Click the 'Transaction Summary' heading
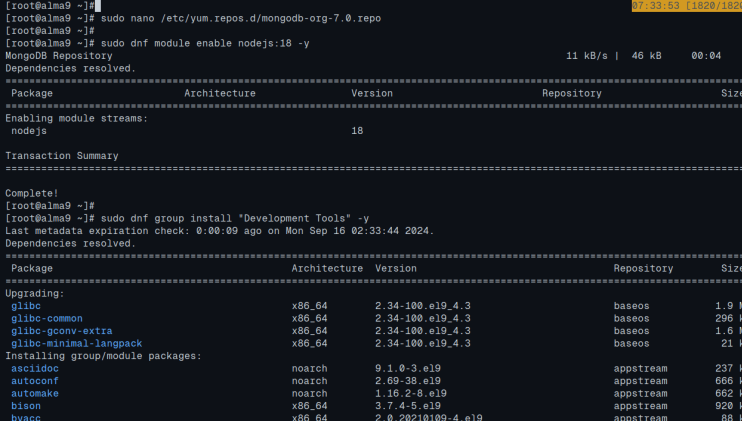 62,156
